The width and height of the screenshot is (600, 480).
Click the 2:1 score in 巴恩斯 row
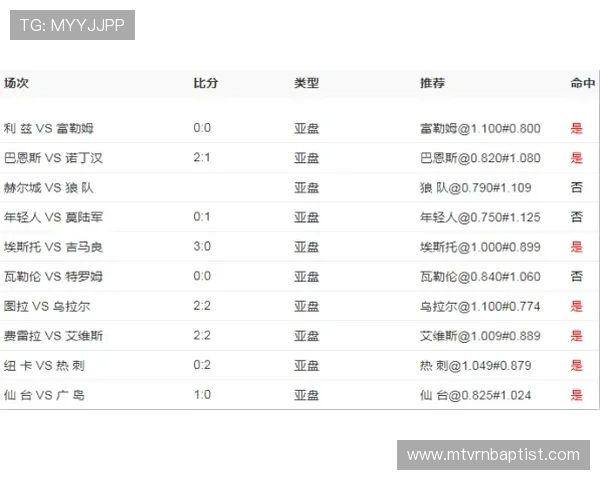(202, 157)
